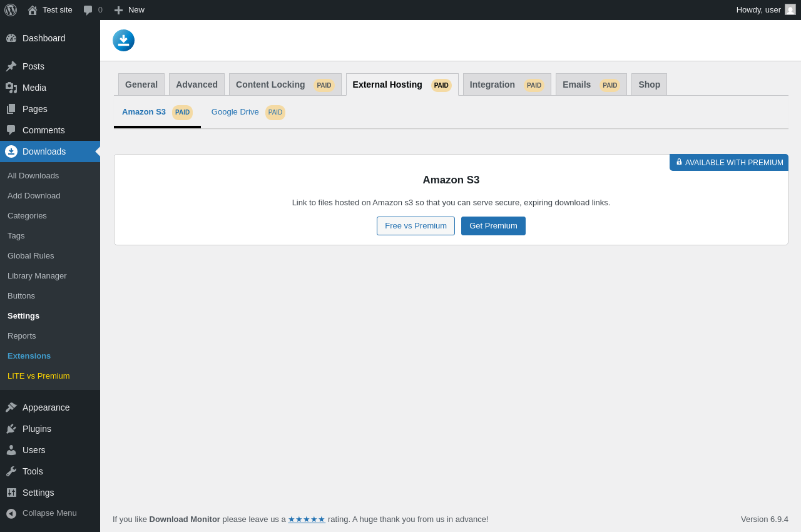Open the Test site home icon
The width and height of the screenshot is (801, 532).
click(33, 10)
